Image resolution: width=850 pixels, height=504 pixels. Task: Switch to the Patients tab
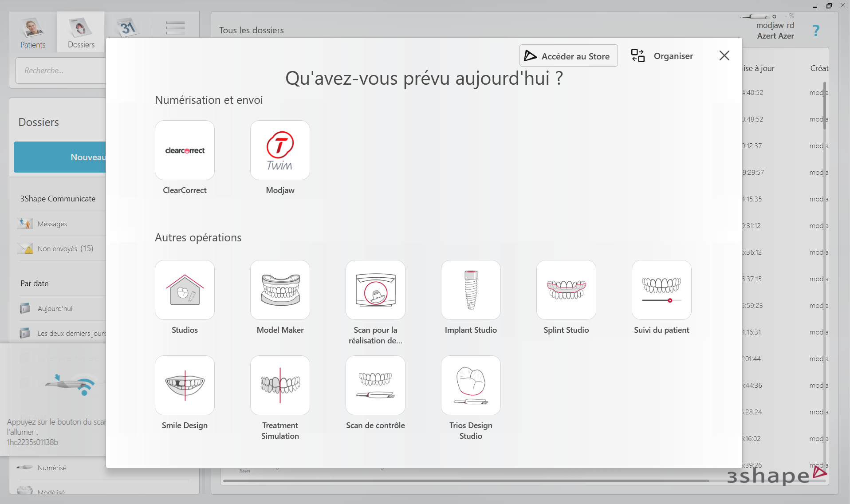(33, 33)
